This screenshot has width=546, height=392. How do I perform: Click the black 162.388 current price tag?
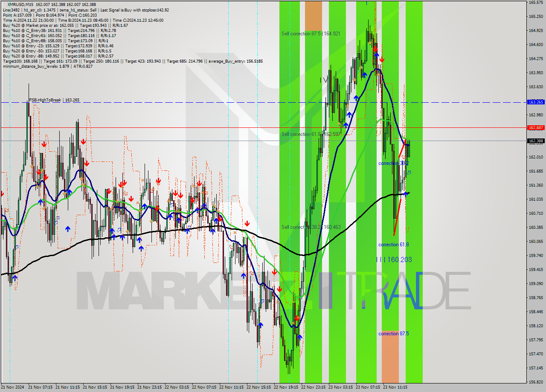536,141
